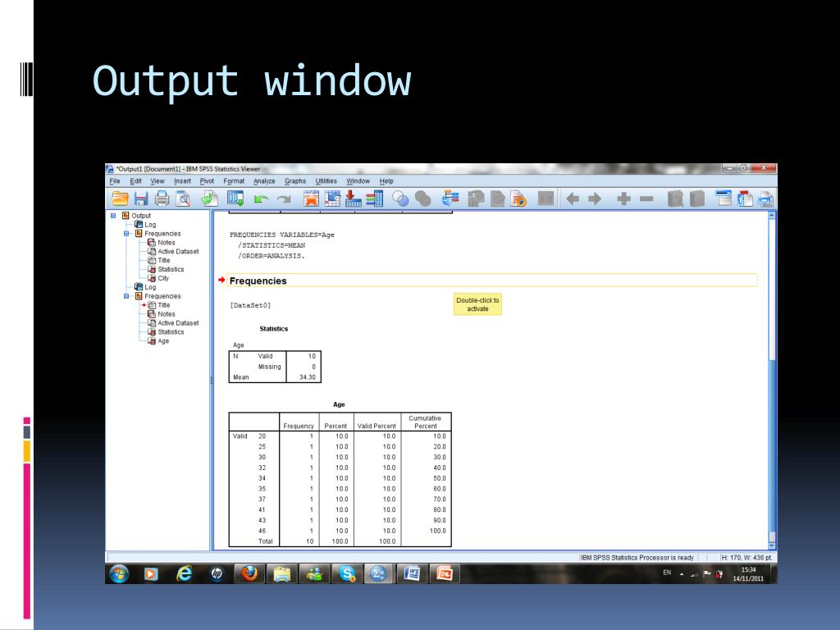
Task: Open Microsoft Word from taskbar
Action: (412, 573)
